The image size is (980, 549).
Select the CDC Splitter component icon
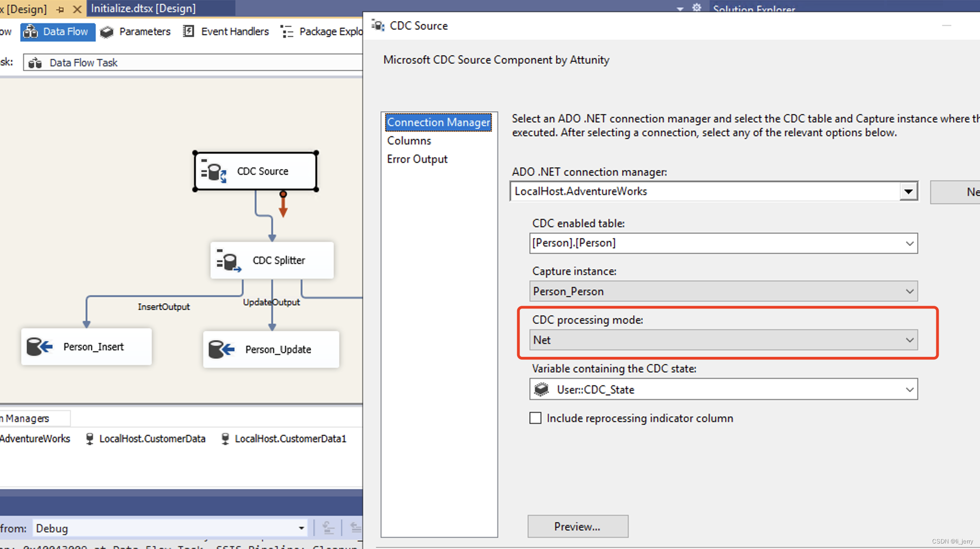click(228, 261)
